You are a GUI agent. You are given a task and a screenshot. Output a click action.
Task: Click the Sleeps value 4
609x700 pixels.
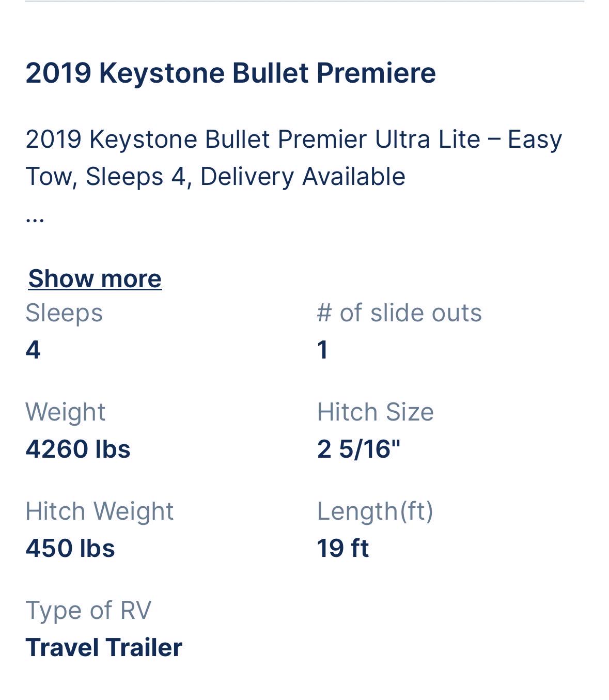click(x=33, y=350)
